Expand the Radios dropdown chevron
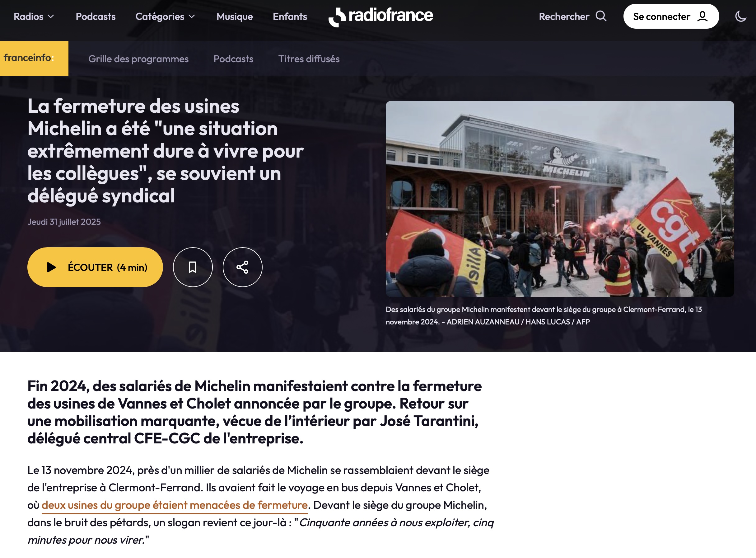Image resolution: width=756 pixels, height=558 pixels. point(51,16)
